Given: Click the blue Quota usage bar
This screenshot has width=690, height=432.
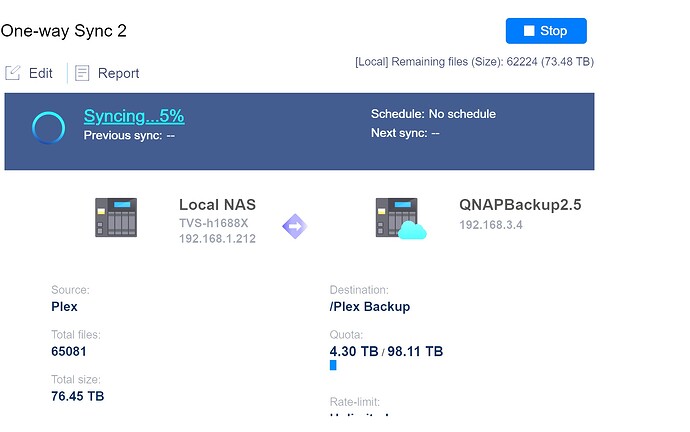Looking at the screenshot, I should 333,366.
